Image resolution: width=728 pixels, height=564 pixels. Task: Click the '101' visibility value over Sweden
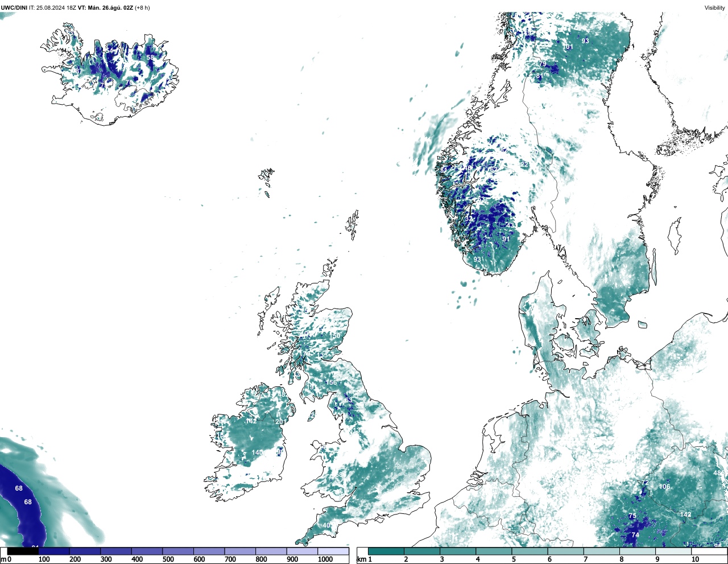[x=568, y=47]
